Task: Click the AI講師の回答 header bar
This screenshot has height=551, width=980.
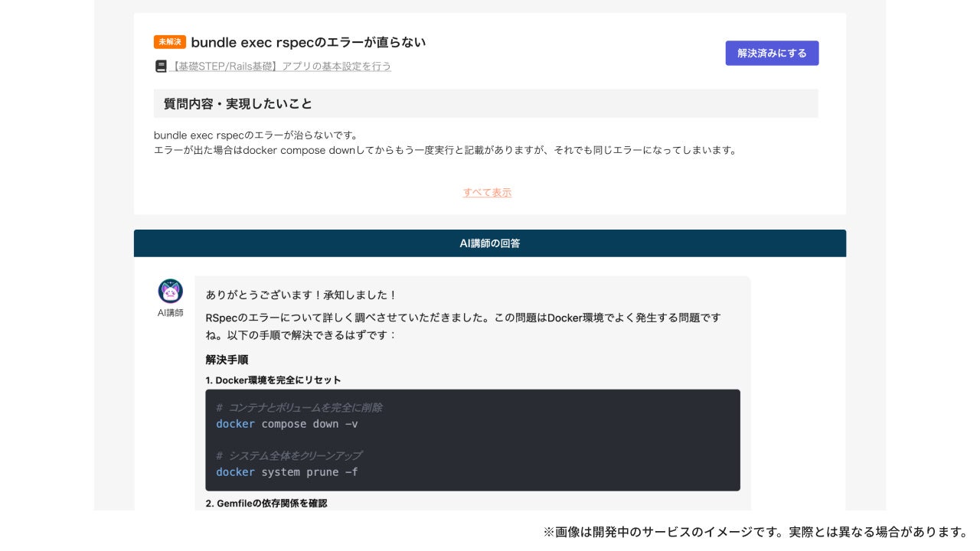Action: (x=490, y=243)
